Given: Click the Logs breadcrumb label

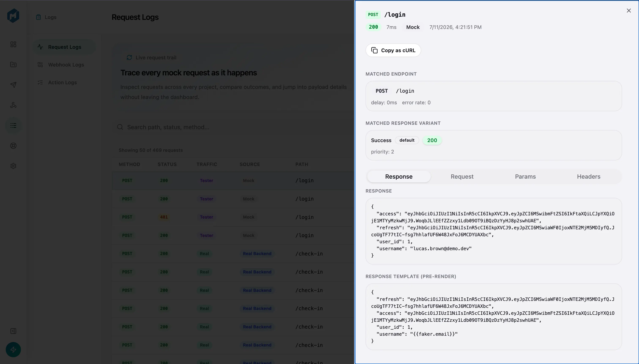Looking at the screenshot, I should coord(51,17).
